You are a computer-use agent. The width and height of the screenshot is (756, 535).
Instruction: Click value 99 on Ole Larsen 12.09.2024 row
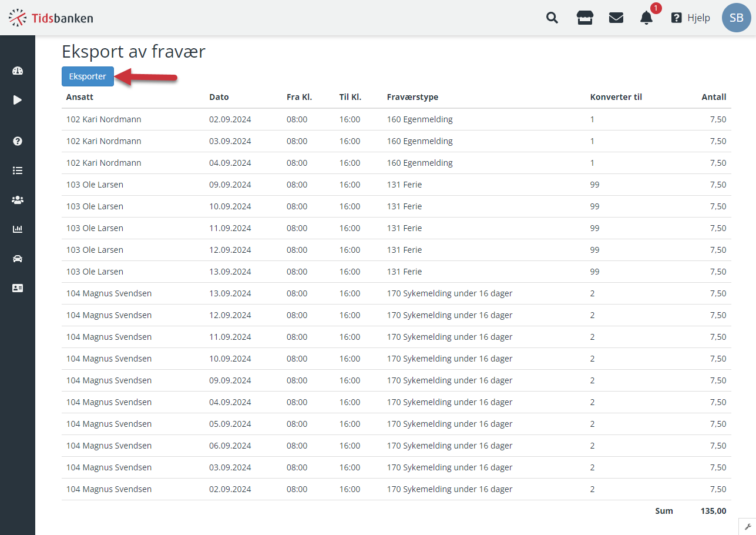[x=595, y=250]
